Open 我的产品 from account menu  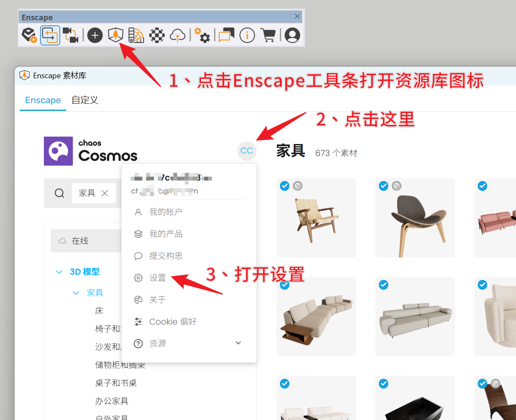tap(166, 234)
